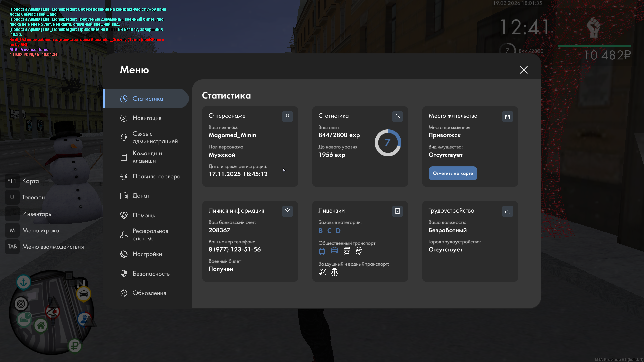The image size is (644, 362).
Task: Go to the Донат section
Action: click(141, 196)
